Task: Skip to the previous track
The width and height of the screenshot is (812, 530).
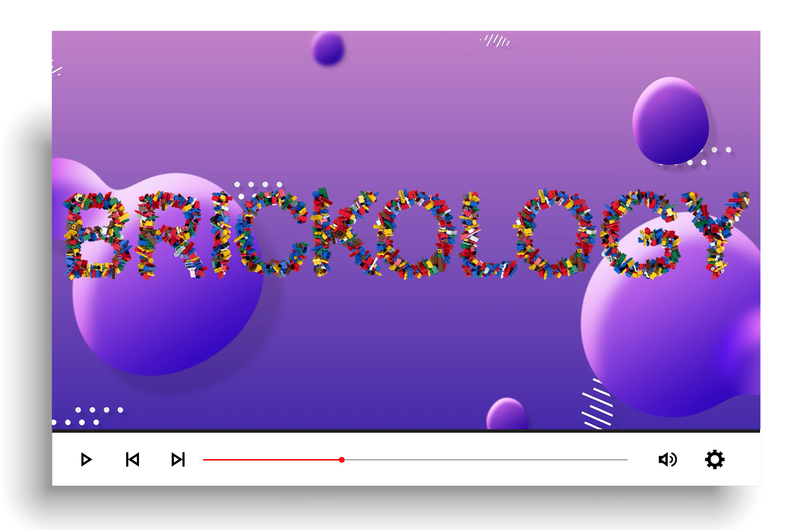Action: (133, 460)
